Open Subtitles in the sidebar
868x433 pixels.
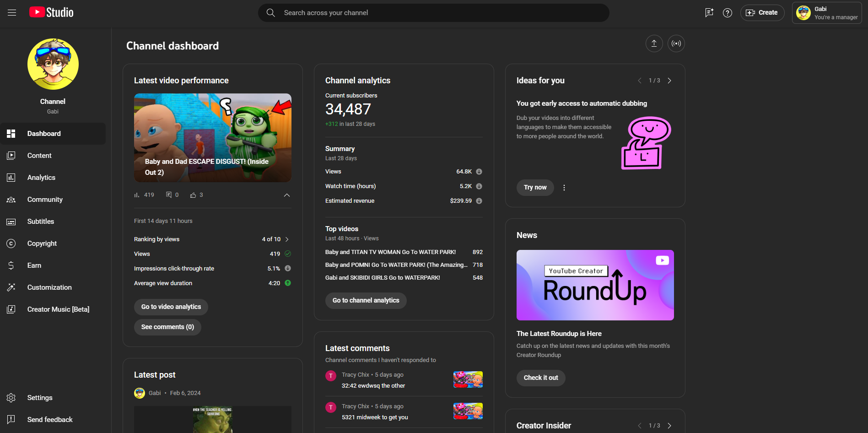click(53, 222)
